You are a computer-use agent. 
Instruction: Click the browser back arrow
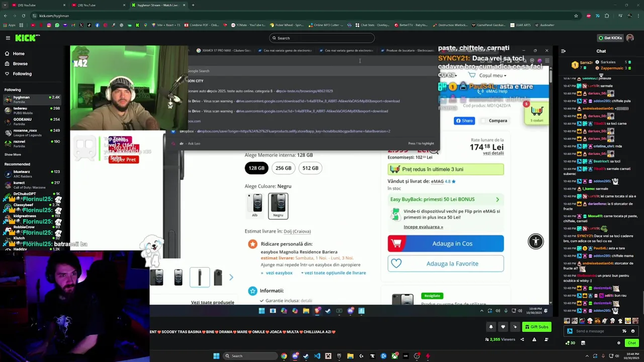point(5,16)
